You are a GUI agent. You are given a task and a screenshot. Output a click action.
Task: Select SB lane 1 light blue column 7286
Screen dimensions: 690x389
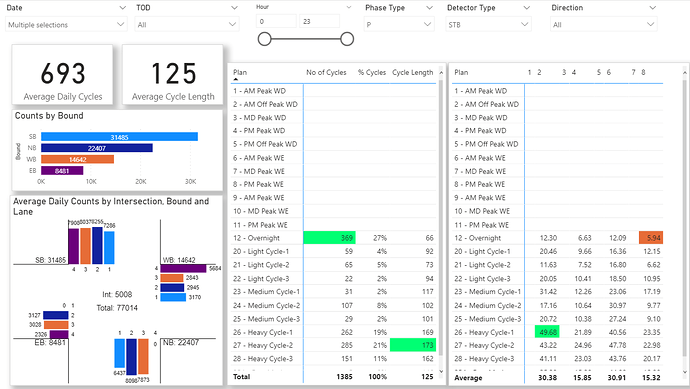109,248
